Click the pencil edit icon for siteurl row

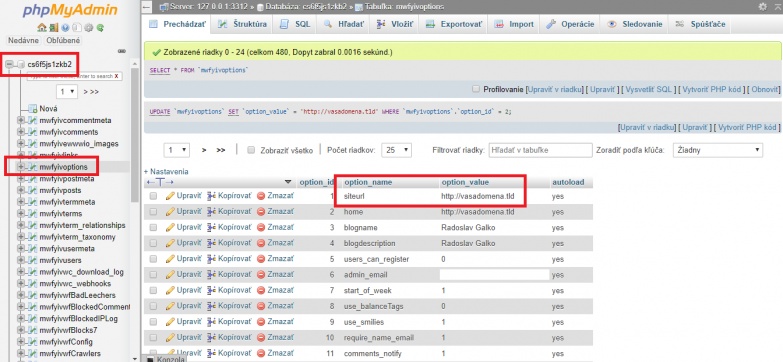pyautogui.click(x=170, y=196)
